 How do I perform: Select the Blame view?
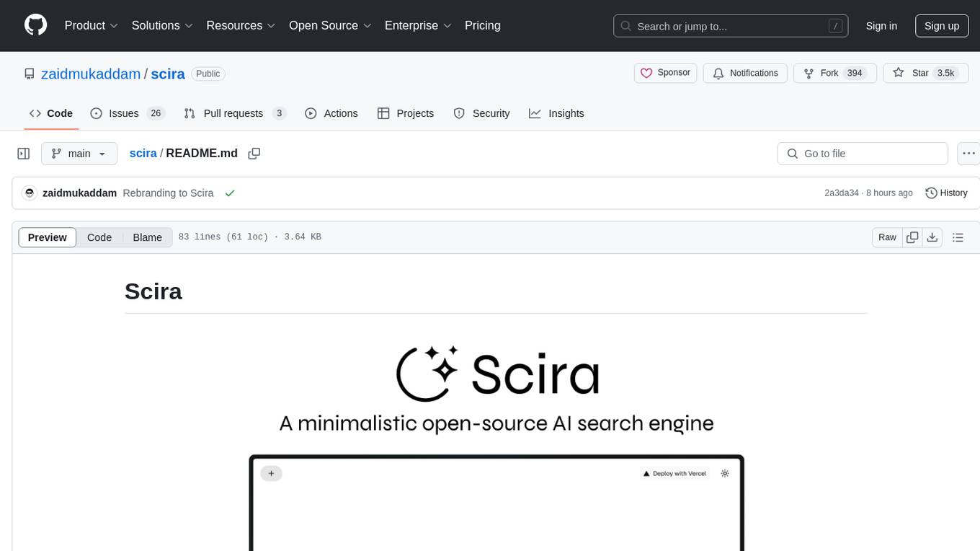pyautogui.click(x=147, y=237)
